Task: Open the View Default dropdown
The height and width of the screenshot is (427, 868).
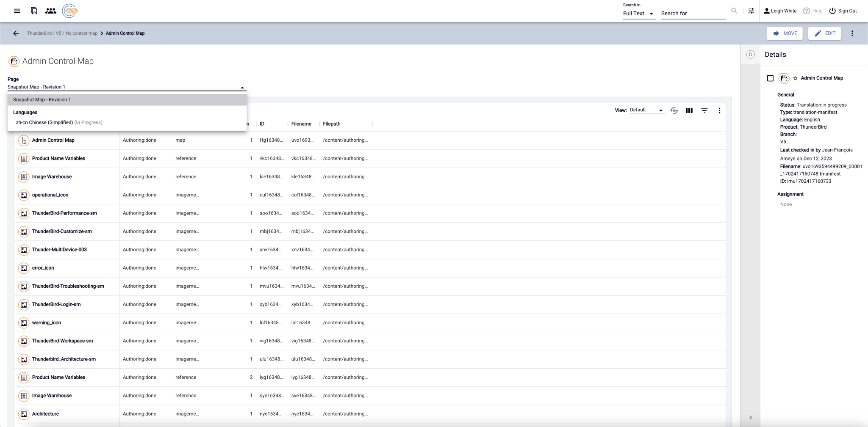Action: coord(646,110)
